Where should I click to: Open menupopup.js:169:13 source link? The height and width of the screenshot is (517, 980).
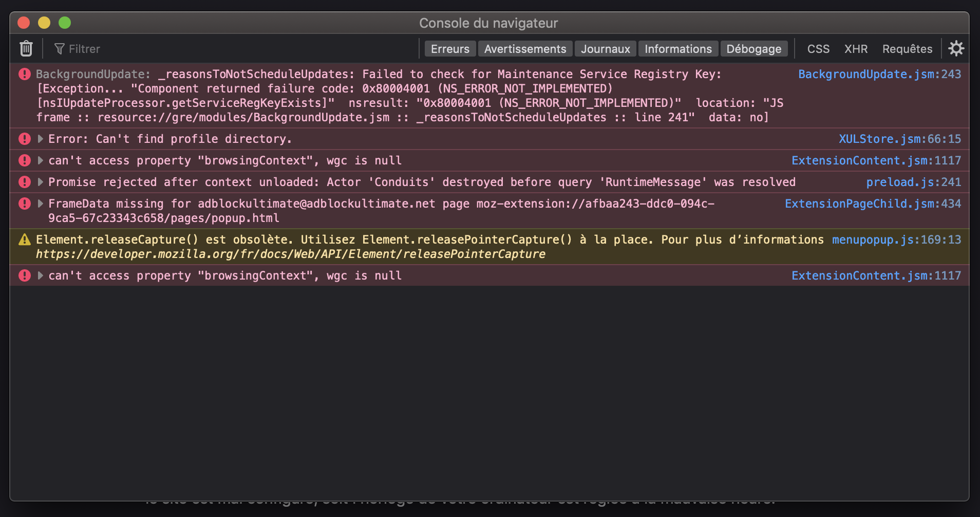click(896, 239)
